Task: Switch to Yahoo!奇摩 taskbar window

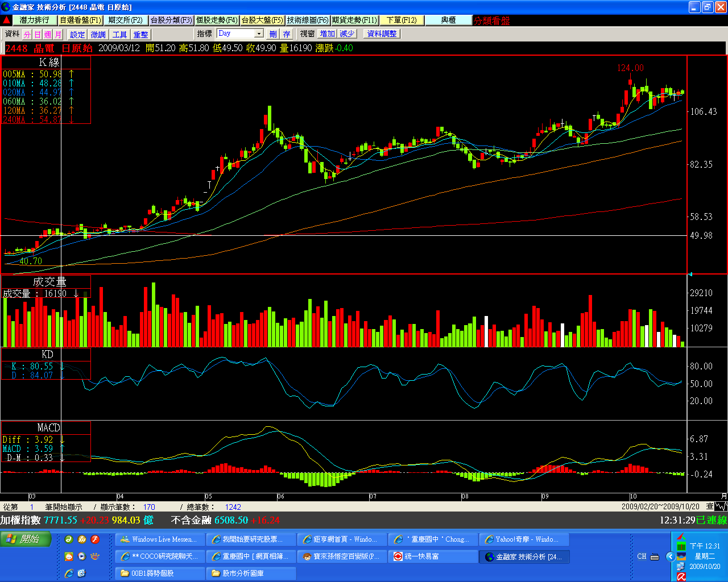Action: 524,539
